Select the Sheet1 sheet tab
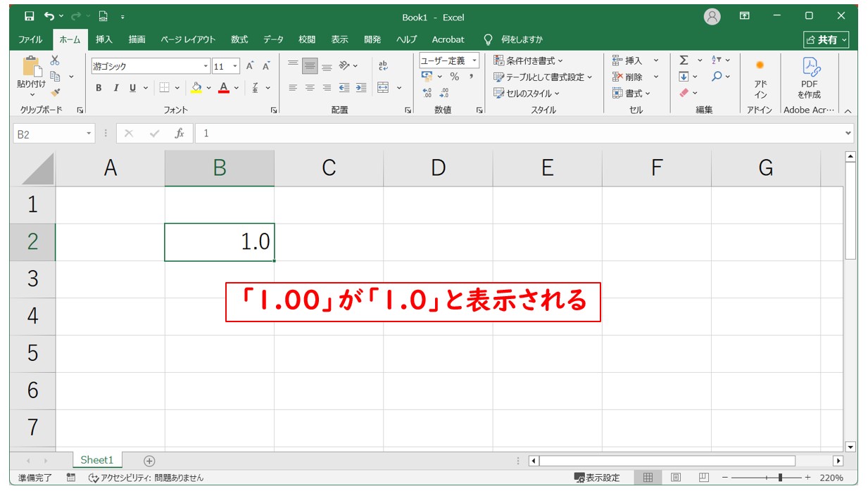 [x=96, y=460]
